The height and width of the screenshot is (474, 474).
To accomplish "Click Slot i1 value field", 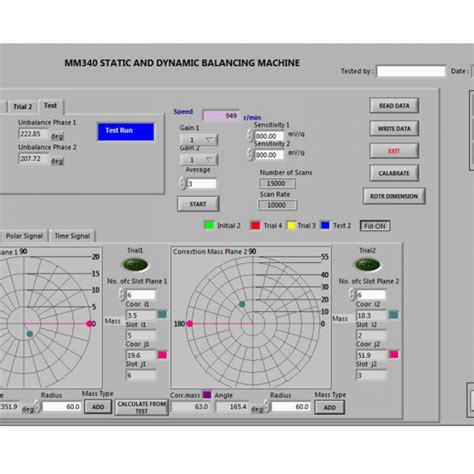I will (141, 335).
